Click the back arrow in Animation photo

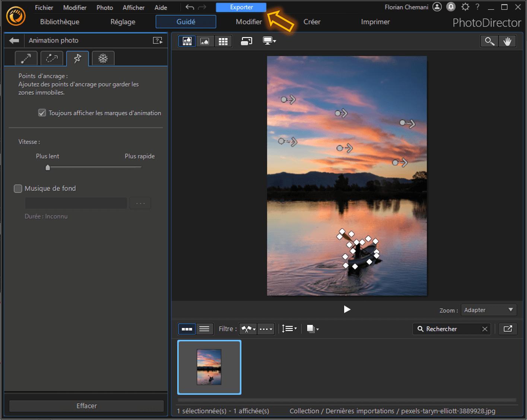14,41
